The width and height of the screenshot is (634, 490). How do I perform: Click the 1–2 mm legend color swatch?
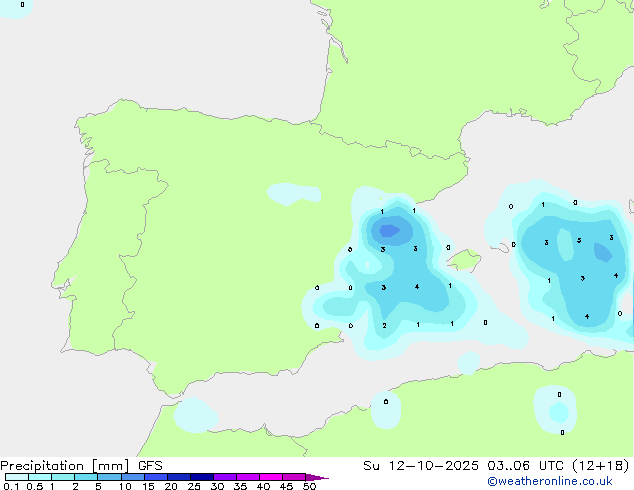pos(63,477)
